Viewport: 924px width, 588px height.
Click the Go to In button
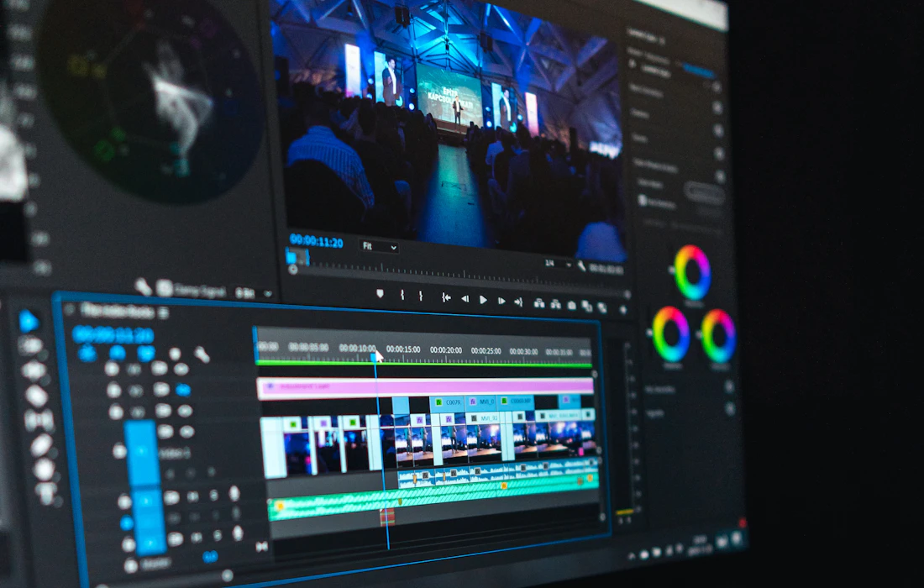click(446, 298)
